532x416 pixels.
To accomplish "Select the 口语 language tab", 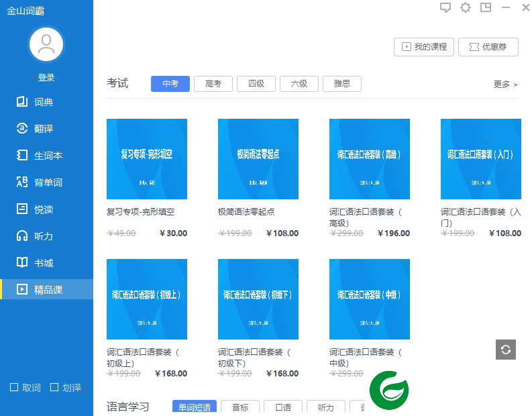I will [x=283, y=406].
